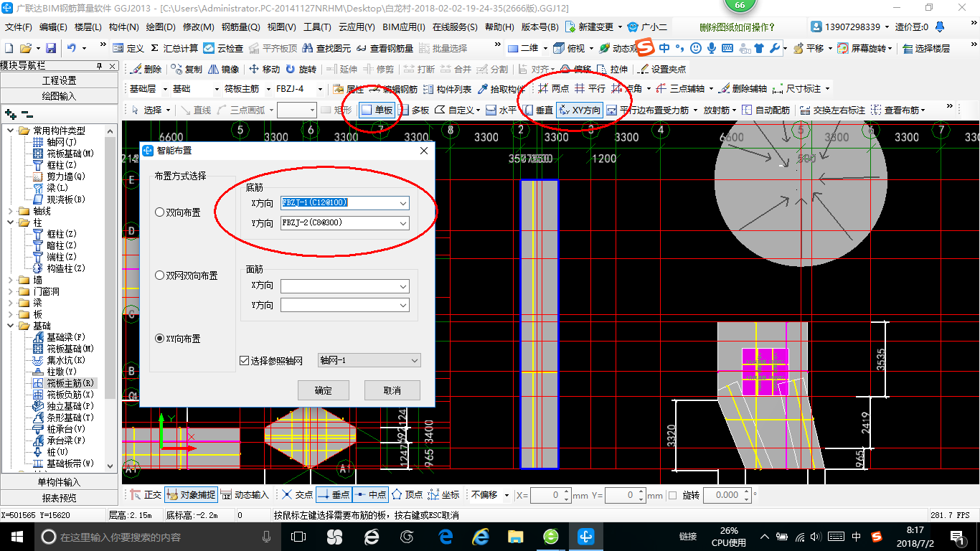Switch to 单构件输入 panel

59,482
